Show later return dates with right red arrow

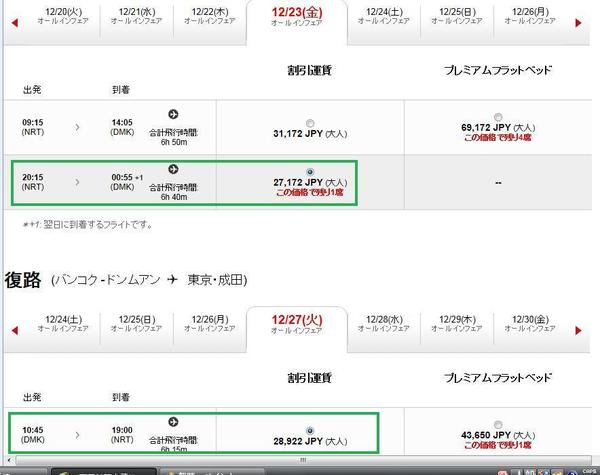click(x=578, y=330)
